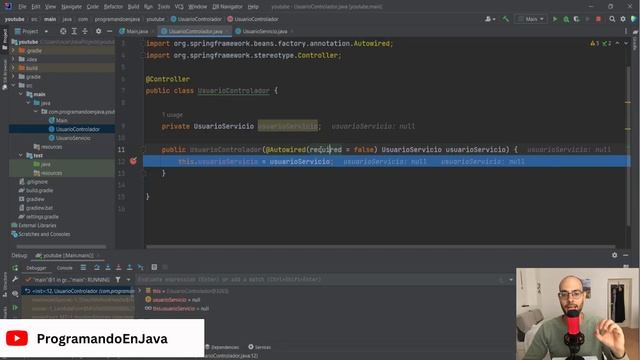Click the wrench icon in Debug sidebar
The image size is (640, 360).
coord(15,279)
